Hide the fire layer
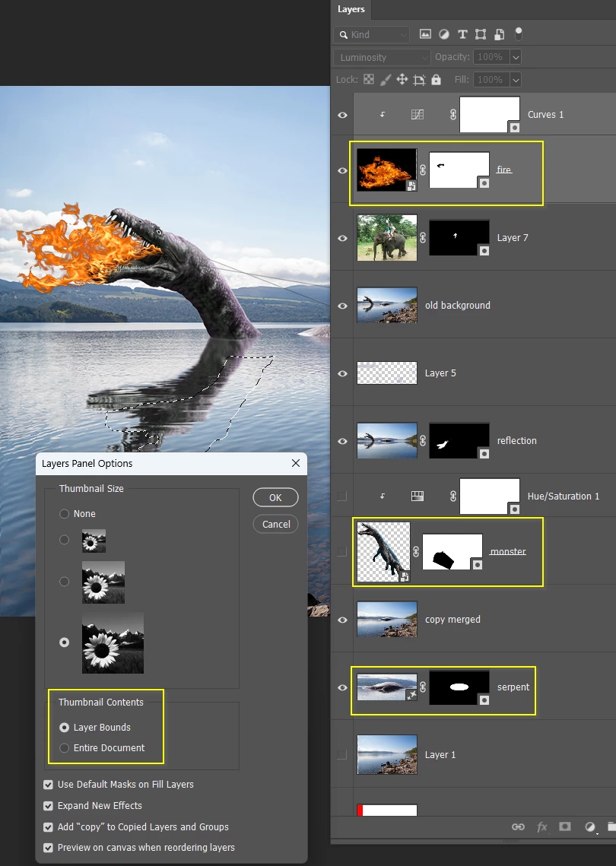The height and width of the screenshot is (866, 616). pos(342,170)
